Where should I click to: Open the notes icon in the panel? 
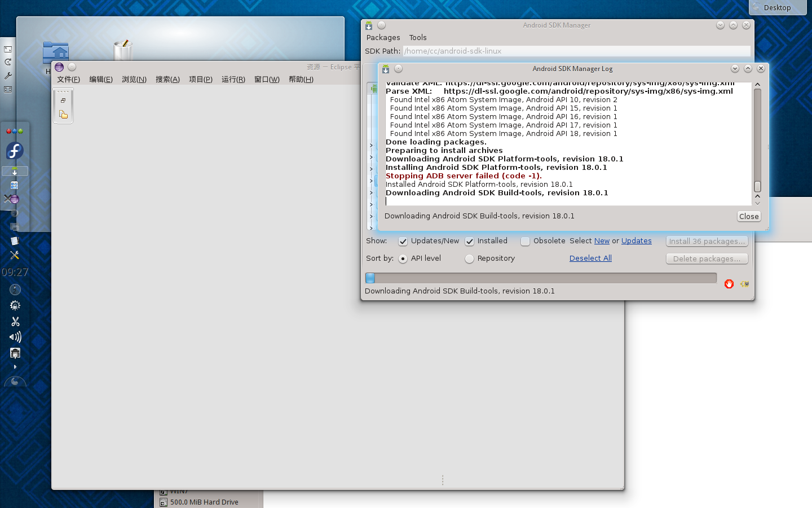tap(15, 241)
